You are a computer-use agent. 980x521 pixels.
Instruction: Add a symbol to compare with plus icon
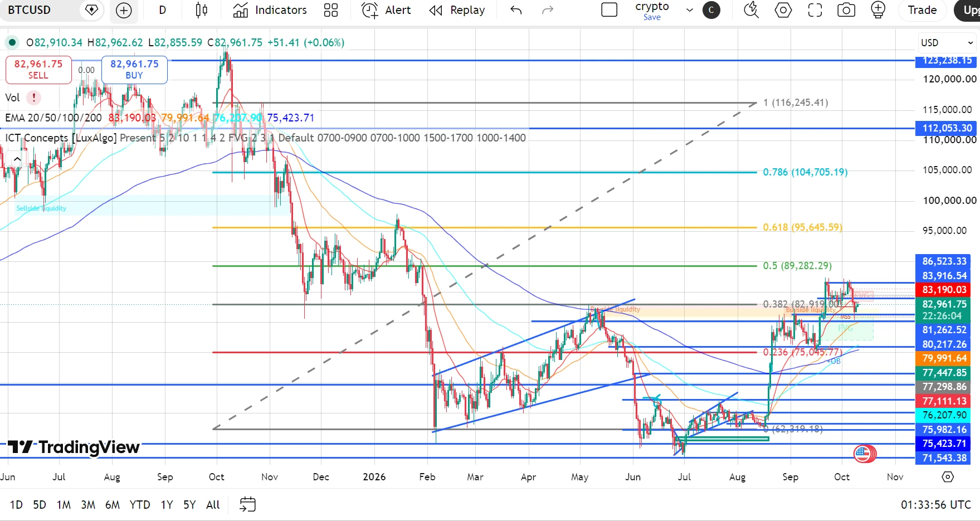tap(124, 10)
